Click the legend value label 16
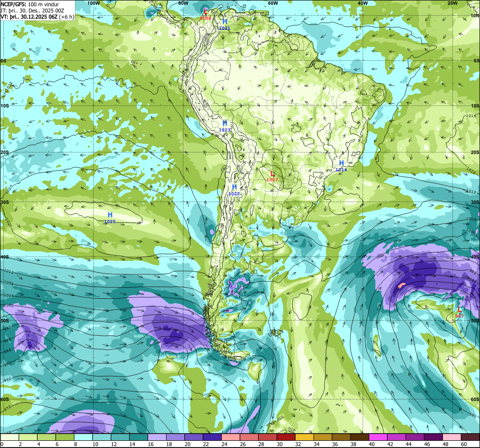The width and height of the screenshot is (480, 448). [151, 444]
